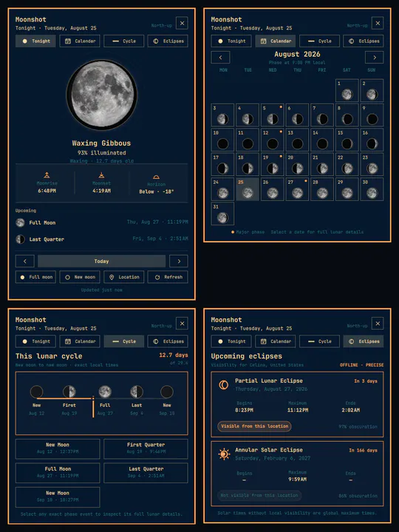Image resolution: width=399 pixels, height=532 pixels.
Task: Click the Not visible from this location badge
Action: click(259, 495)
